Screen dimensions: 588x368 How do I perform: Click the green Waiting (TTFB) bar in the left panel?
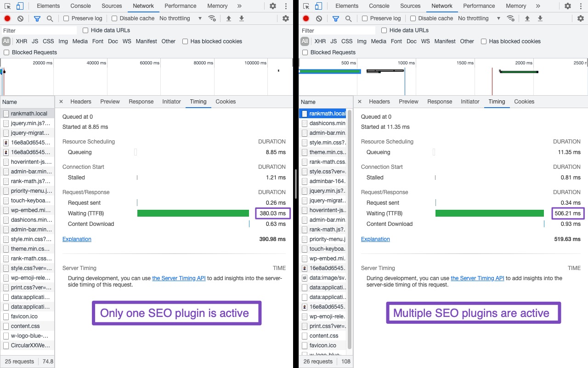pyautogui.click(x=193, y=213)
